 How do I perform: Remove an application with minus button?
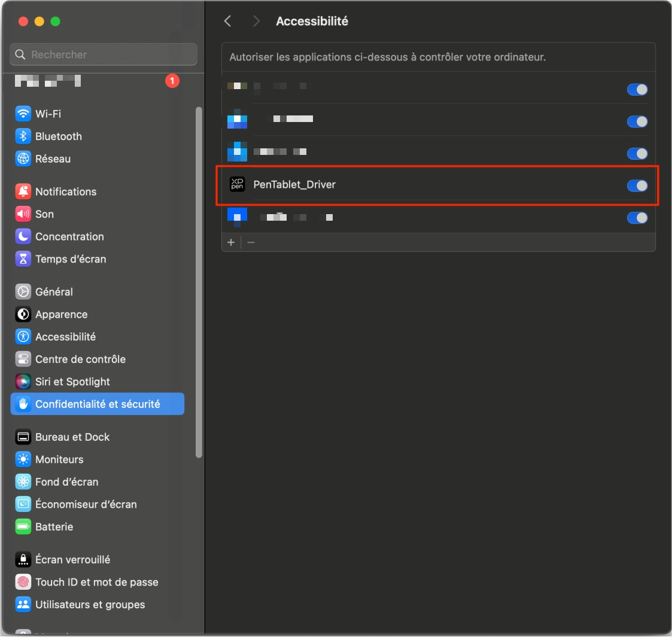251,242
